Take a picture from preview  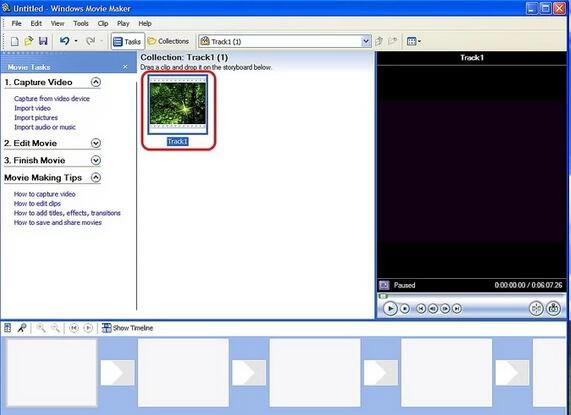pos(553,309)
